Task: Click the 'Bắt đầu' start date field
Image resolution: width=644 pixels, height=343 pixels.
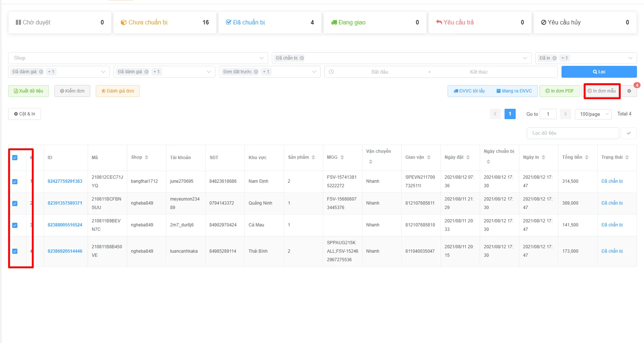Action: click(x=380, y=72)
